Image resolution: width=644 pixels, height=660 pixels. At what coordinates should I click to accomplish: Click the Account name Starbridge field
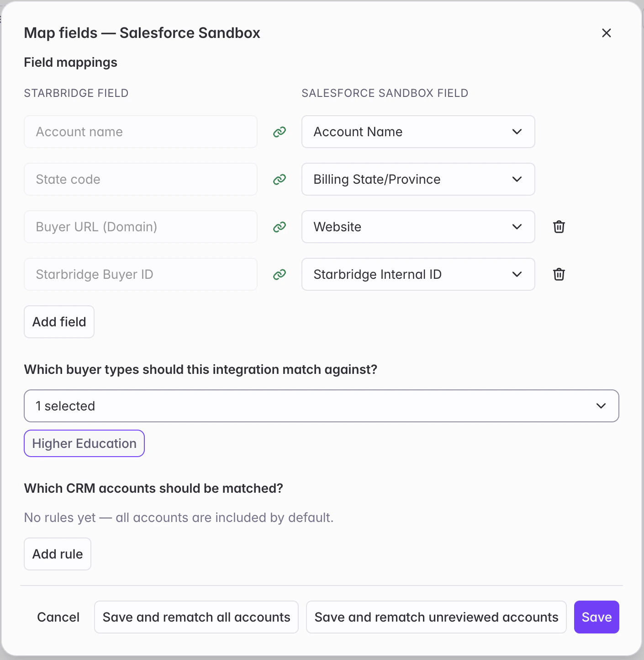click(x=141, y=132)
